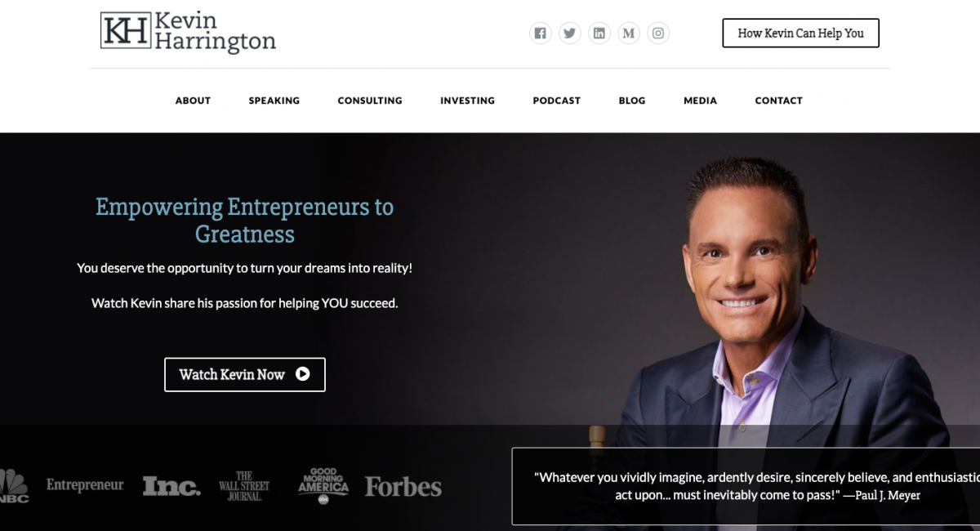Image resolution: width=980 pixels, height=531 pixels.
Task: Open the LinkedIn social icon
Action: point(599,33)
